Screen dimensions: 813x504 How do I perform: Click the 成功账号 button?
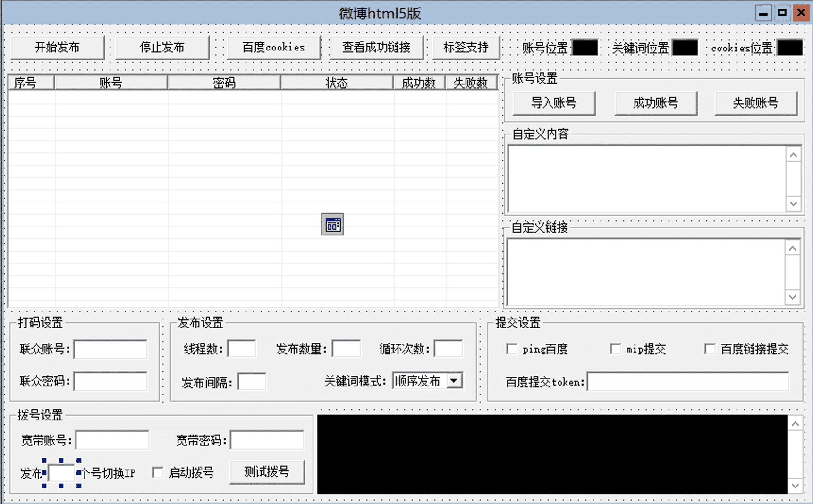pos(656,103)
